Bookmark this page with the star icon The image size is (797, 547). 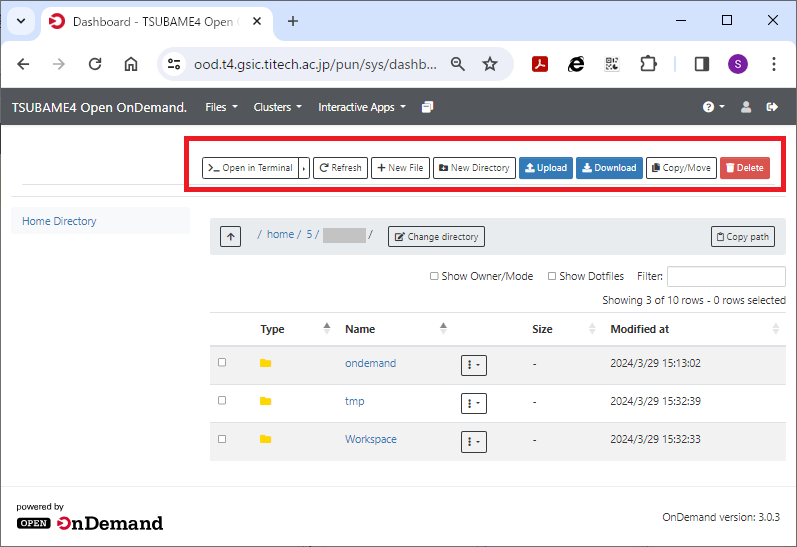[x=490, y=64]
